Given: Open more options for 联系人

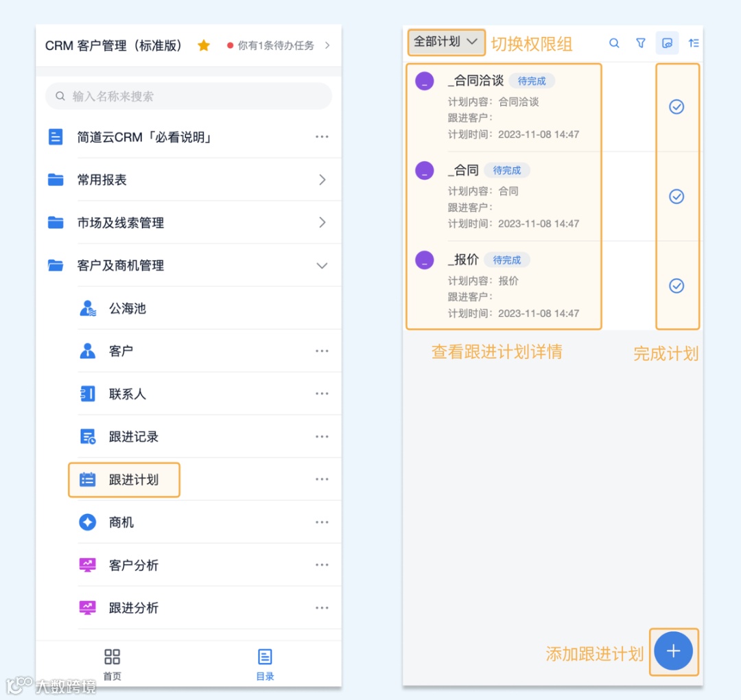Looking at the screenshot, I should click(322, 394).
